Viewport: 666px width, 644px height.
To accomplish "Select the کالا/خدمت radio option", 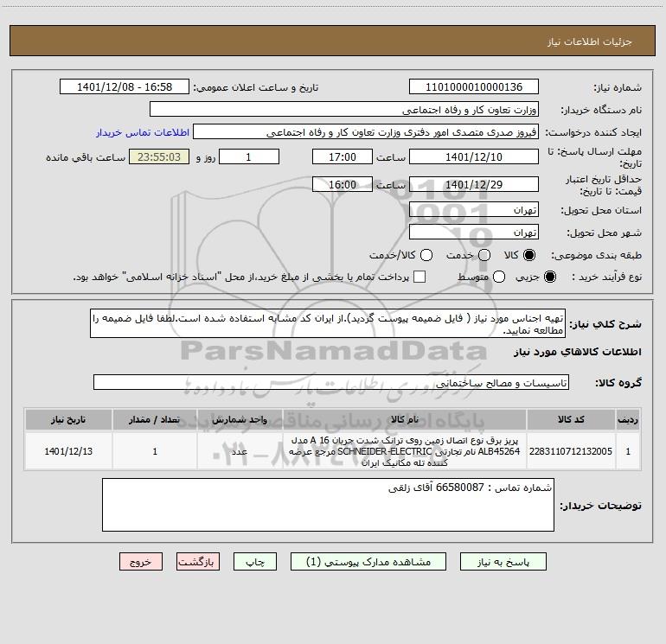I will coord(426,255).
